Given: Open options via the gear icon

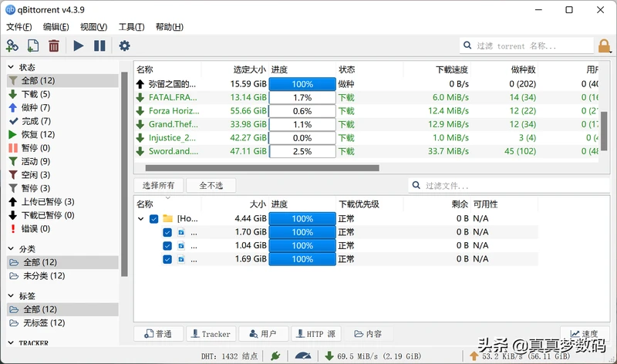Looking at the screenshot, I should 124,46.
